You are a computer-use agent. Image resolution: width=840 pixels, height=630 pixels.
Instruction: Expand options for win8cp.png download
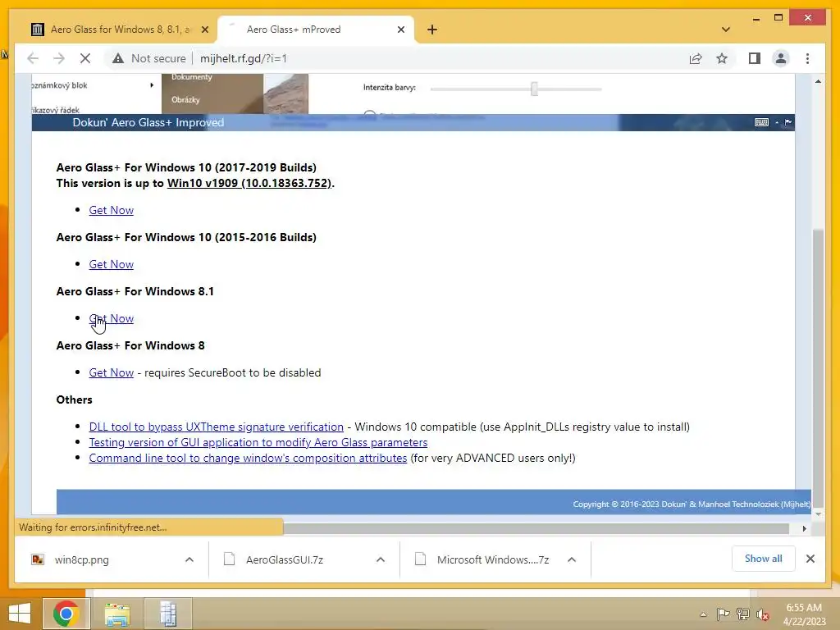pyautogui.click(x=189, y=559)
